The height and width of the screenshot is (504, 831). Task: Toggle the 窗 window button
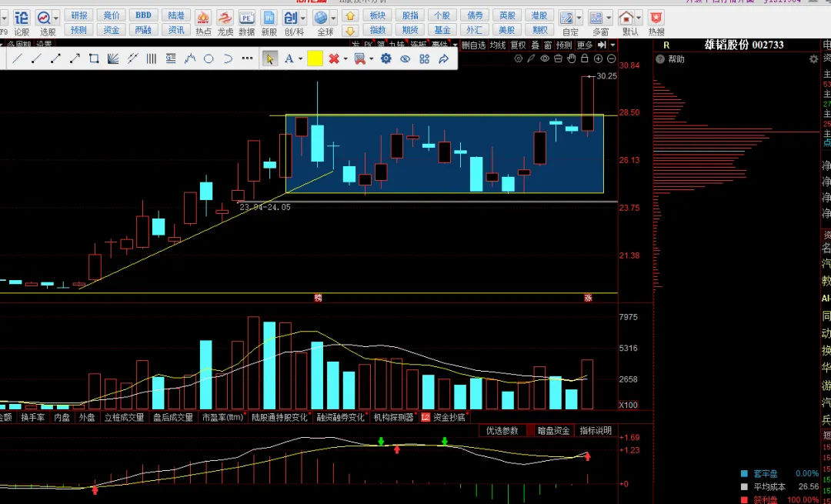[548, 45]
